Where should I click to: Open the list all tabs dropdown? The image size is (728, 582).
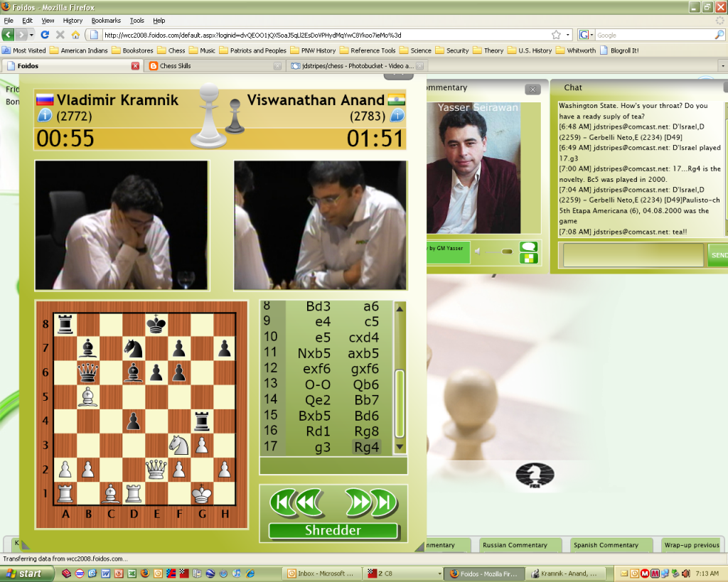point(722,66)
